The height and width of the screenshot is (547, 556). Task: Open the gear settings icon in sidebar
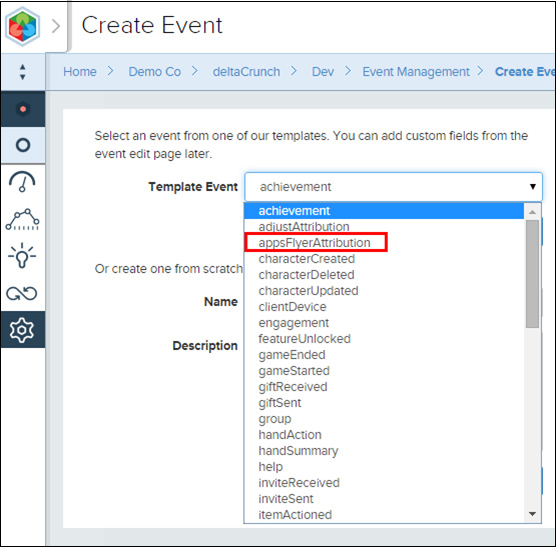22,330
